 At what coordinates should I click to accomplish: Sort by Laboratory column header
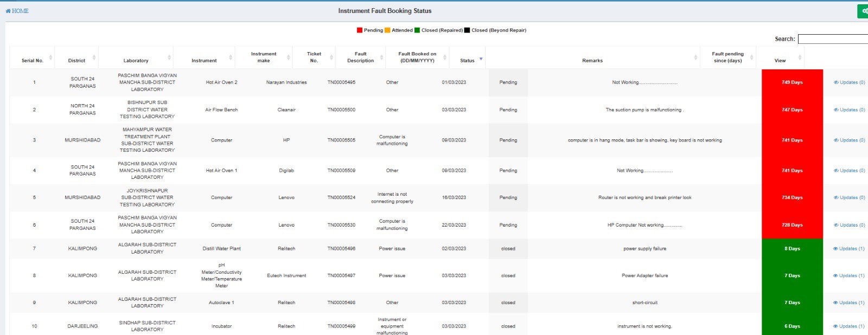(x=136, y=57)
